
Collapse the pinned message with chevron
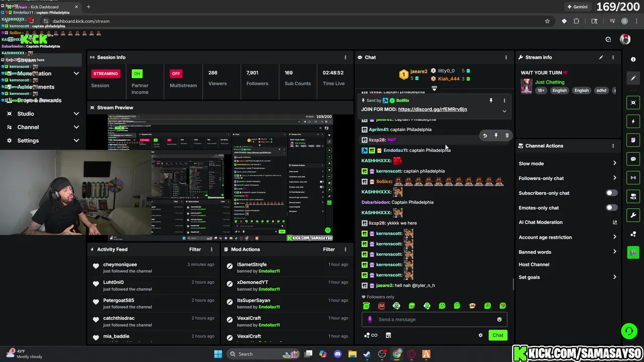click(504, 111)
